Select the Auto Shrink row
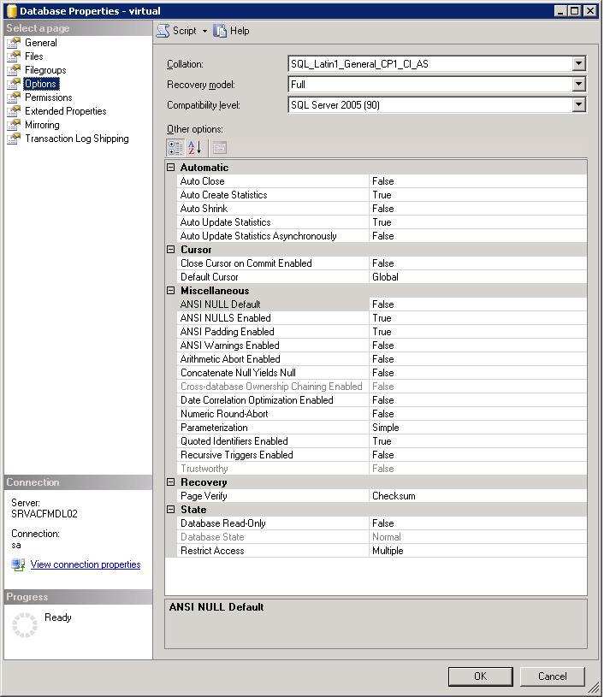The image size is (616, 697). click(x=382, y=209)
